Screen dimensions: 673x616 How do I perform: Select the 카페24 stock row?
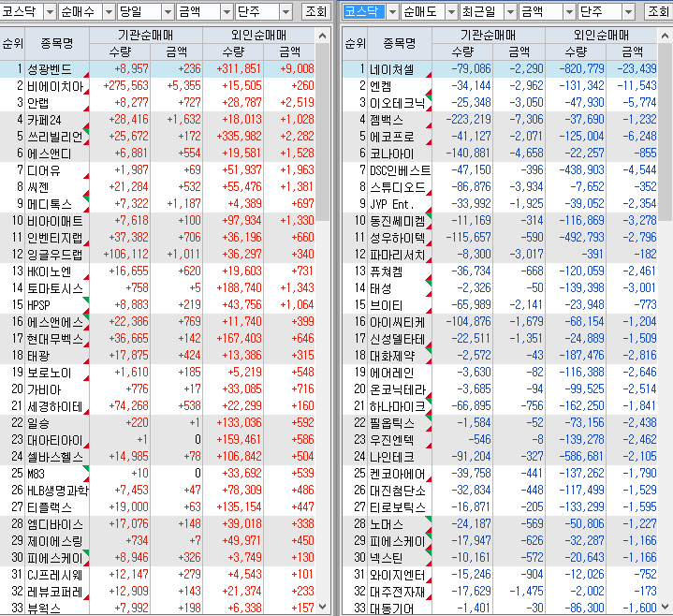tap(157, 119)
